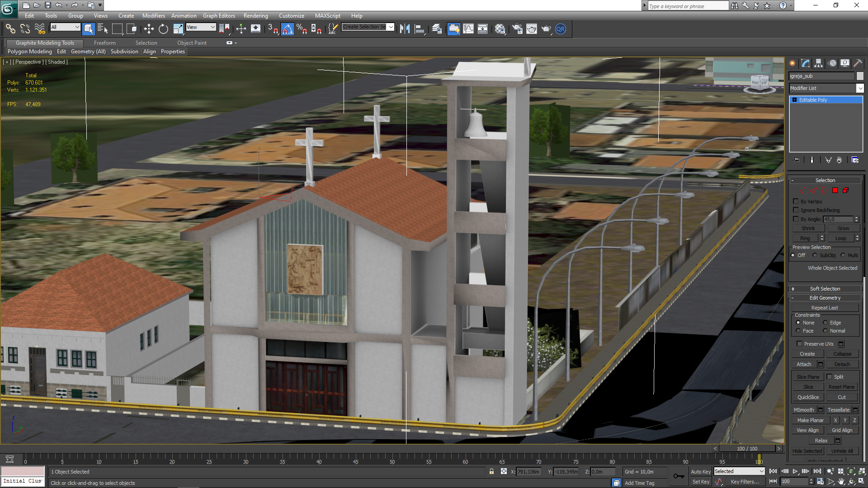Click the object color swatch beside name
The width and height of the screenshot is (868, 488).
pos(860,76)
